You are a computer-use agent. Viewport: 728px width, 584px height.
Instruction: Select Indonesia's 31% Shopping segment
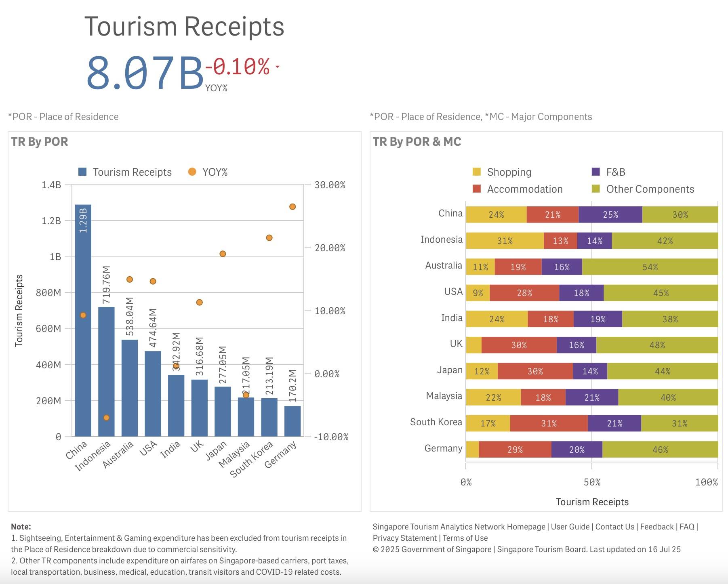[505, 241]
